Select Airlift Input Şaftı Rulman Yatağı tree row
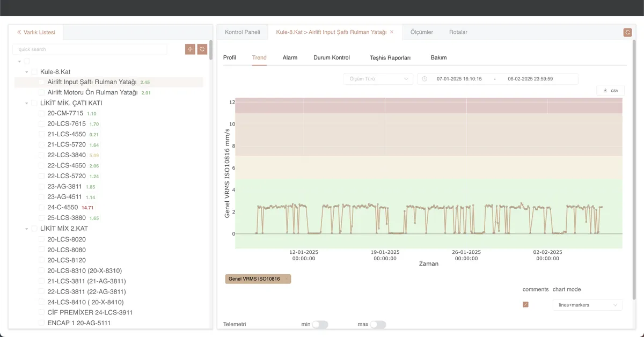Screen dimensions: 644x337 tap(109, 82)
